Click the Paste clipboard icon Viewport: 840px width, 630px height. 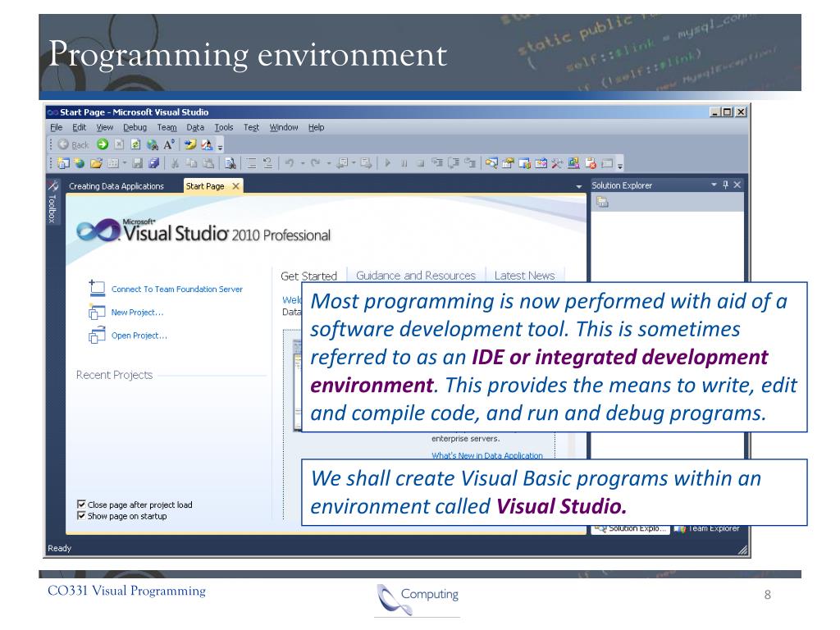click(x=208, y=163)
